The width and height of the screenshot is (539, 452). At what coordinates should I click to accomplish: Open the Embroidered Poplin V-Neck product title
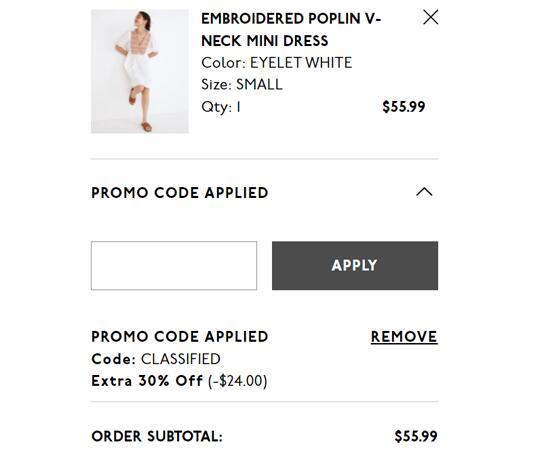click(x=291, y=30)
